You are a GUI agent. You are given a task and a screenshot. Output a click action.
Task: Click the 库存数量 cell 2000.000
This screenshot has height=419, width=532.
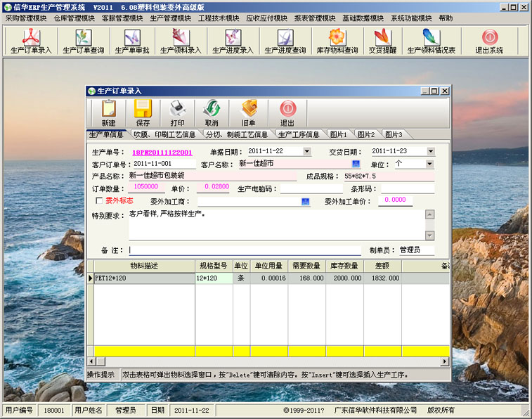345,278
